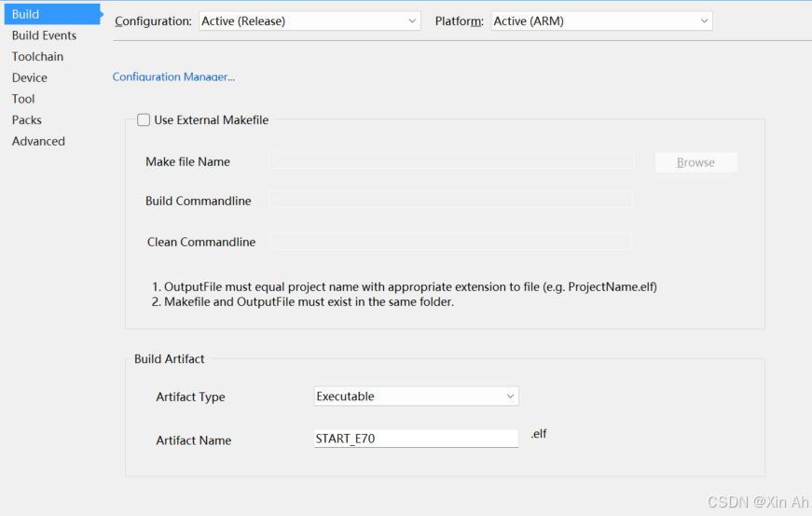Image resolution: width=812 pixels, height=516 pixels.
Task: Click the Make file Name field
Action: pyautogui.click(x=451, y=160)
